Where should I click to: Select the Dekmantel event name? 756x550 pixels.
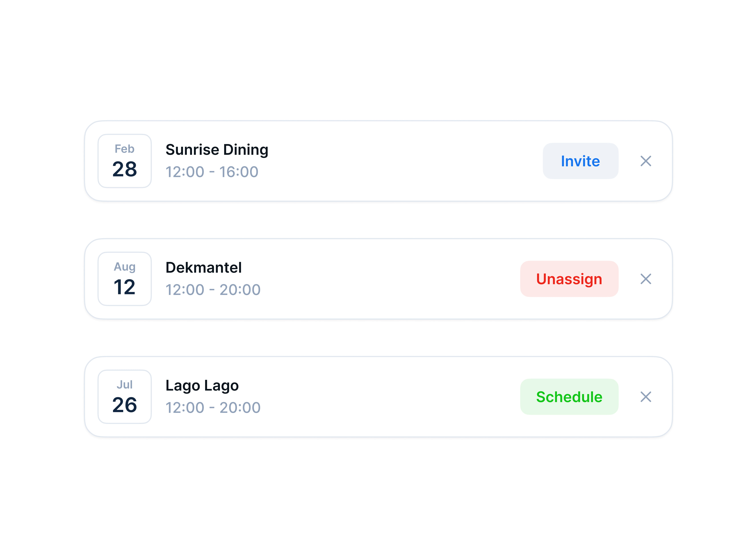203,268
